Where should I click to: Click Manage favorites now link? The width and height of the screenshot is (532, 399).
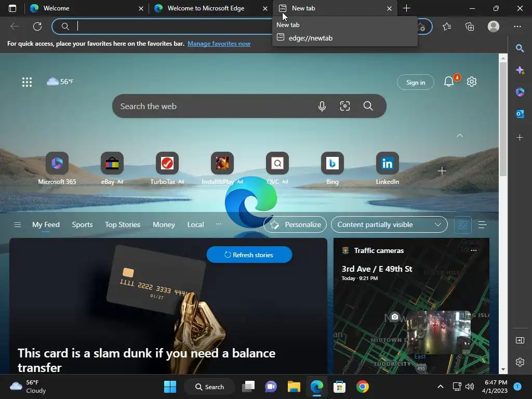point(219,44)
